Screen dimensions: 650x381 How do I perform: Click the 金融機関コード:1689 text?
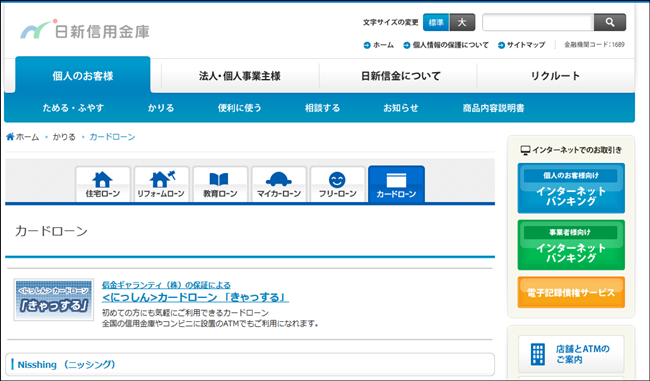tap(594, 44)
